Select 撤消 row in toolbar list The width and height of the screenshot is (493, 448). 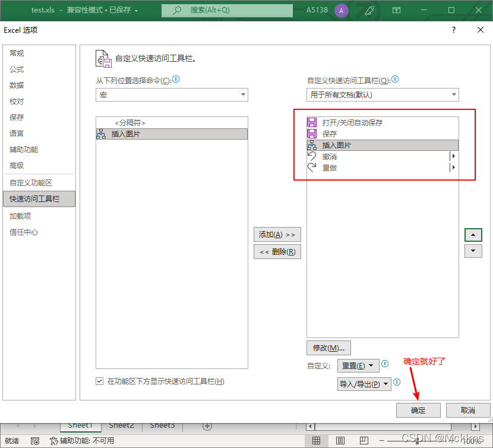tap(383, 156)
